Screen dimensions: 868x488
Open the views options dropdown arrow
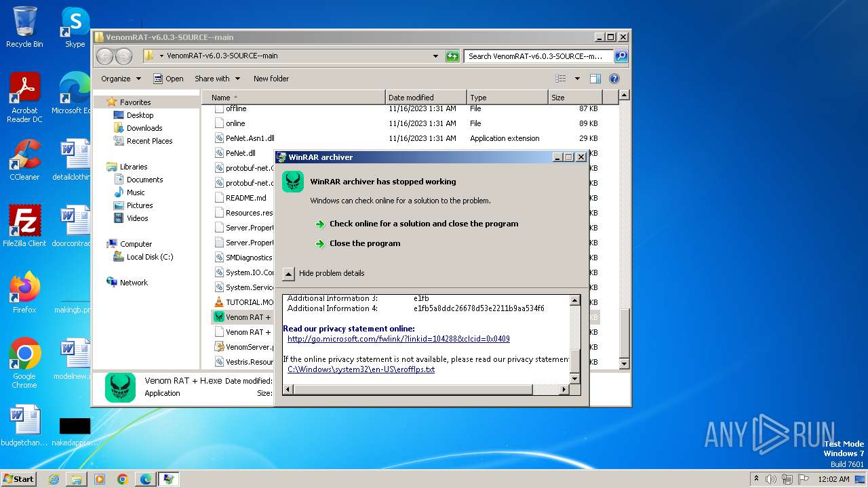point(577,79)
